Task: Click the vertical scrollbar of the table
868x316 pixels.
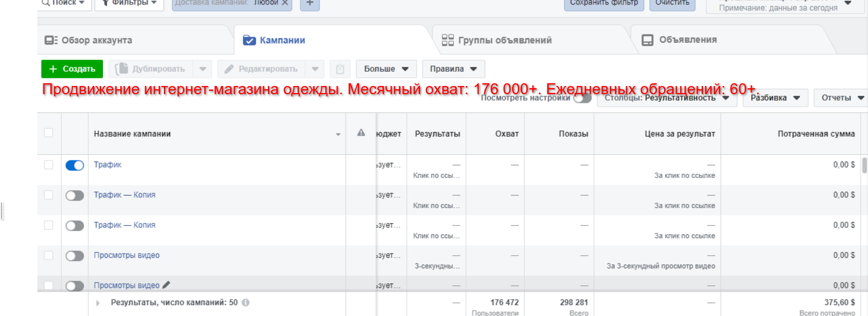Action: coord(864,165)
